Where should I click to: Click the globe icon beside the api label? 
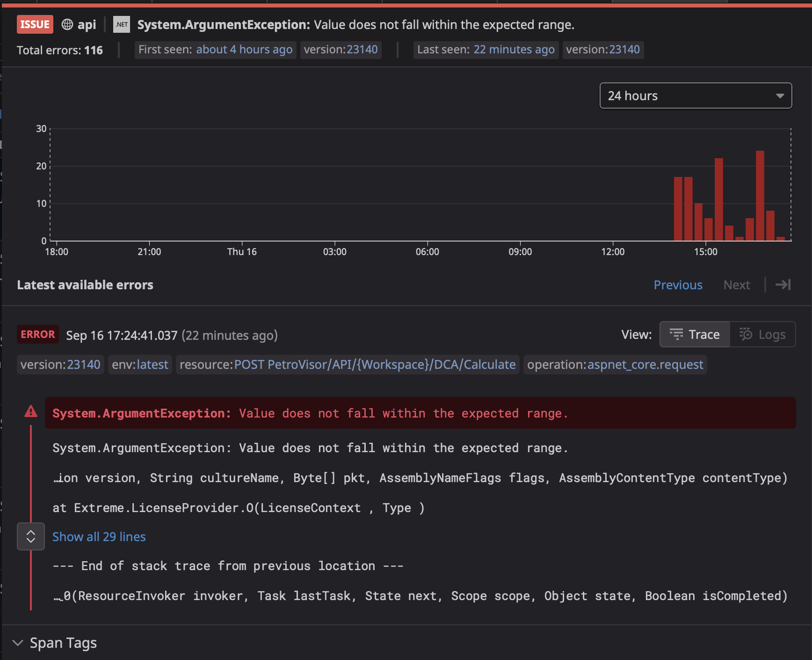[67, 24]
